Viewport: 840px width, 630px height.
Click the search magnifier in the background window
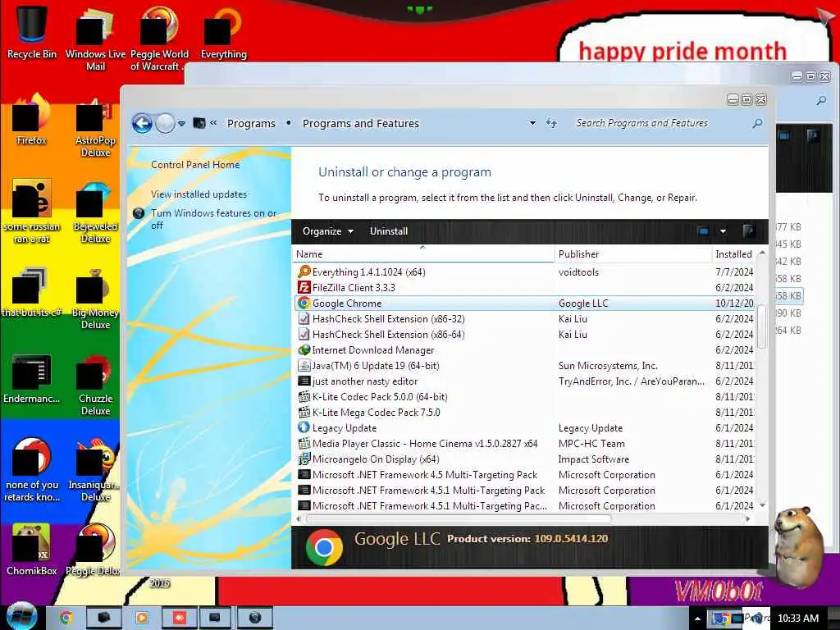pos(821,100)
